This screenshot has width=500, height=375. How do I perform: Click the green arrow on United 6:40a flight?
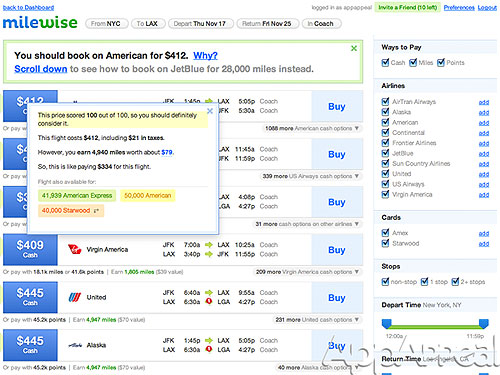click(x=209, y=293)
